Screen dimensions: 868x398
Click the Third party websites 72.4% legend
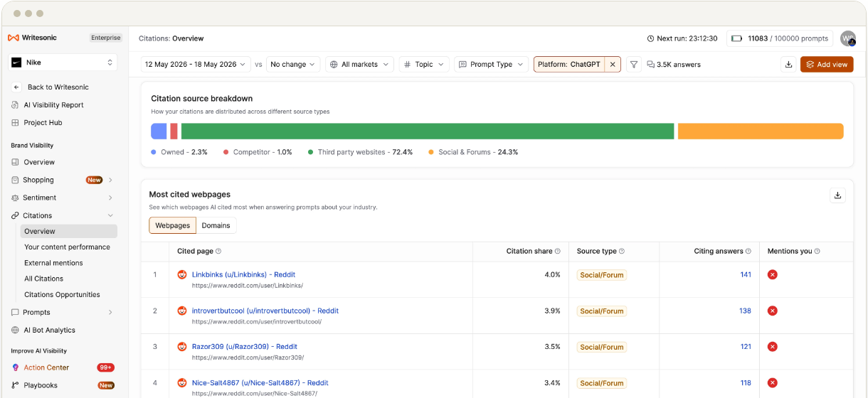[x=360, y=152]
